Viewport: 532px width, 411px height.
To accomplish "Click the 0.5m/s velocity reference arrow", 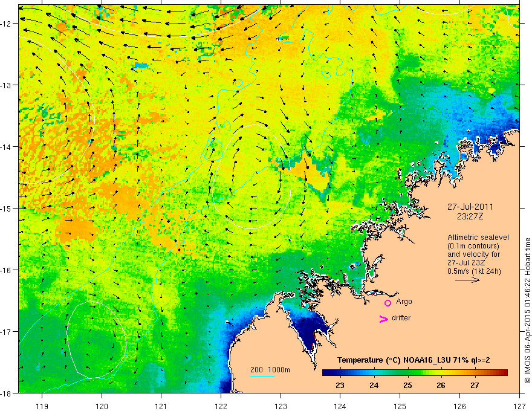I will pos(467,280).
